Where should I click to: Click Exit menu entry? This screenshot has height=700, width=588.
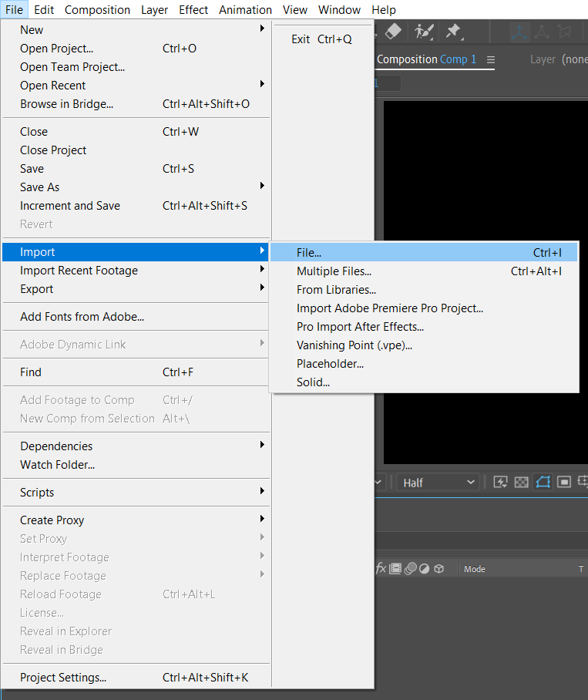pos(323,39)
